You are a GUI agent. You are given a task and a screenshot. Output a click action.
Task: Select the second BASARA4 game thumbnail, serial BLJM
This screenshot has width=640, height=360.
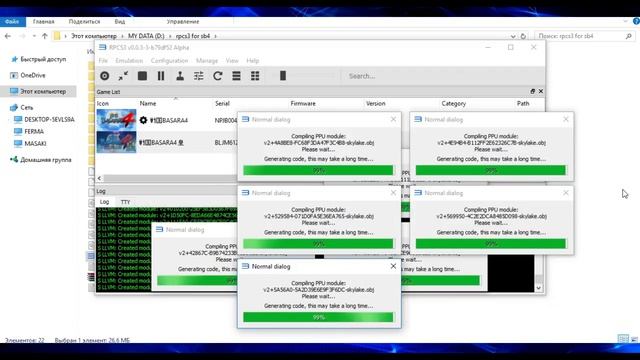pyautogui.click(x=116, y=142)
